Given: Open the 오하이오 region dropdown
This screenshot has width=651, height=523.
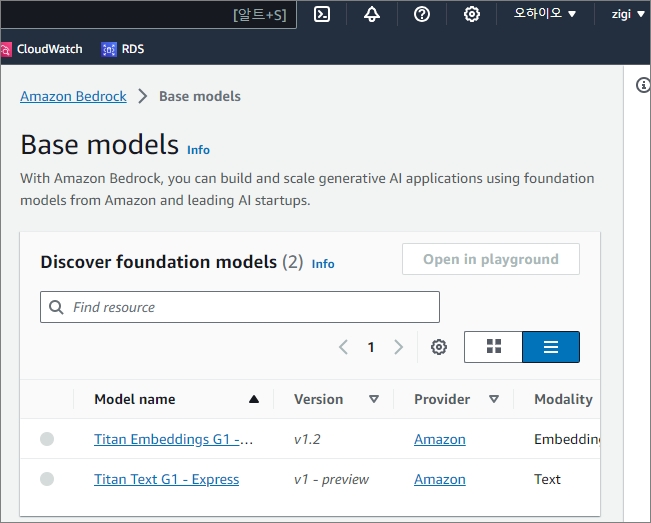Looking at the screenshot, I should (x=545, y=14).
